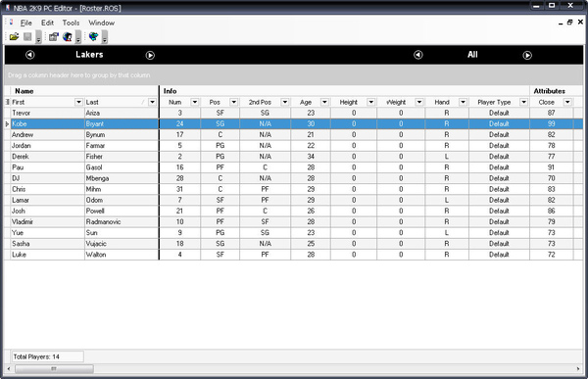Open the File menu
This screenshot has width=588, height=379.
coord(25,23)
